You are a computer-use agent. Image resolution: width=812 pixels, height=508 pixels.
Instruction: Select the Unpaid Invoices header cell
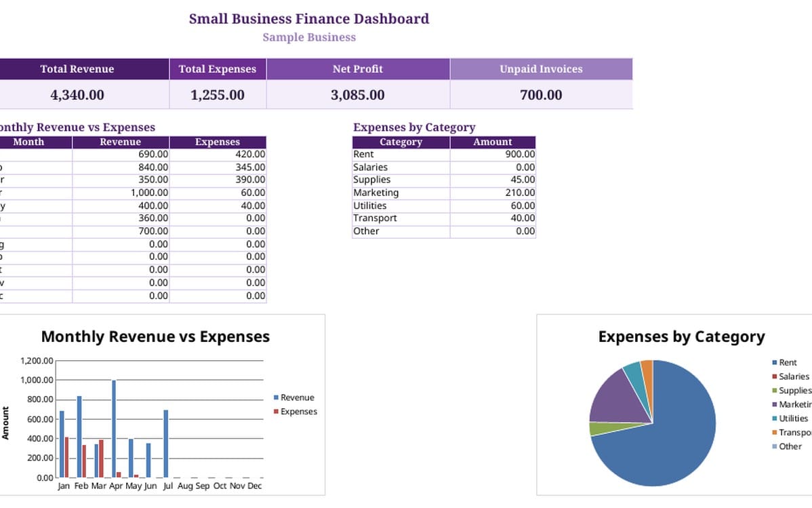click(541, 69)
